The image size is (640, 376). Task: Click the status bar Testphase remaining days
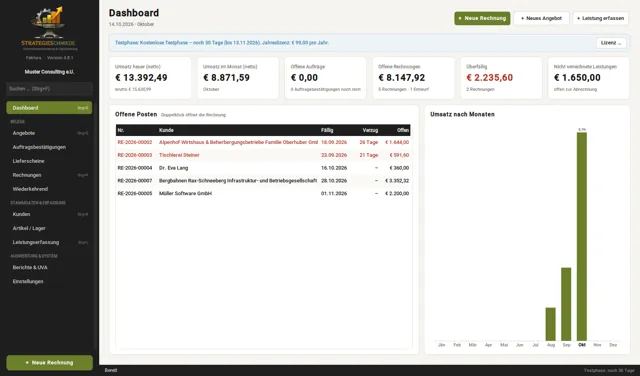[609, 371]
